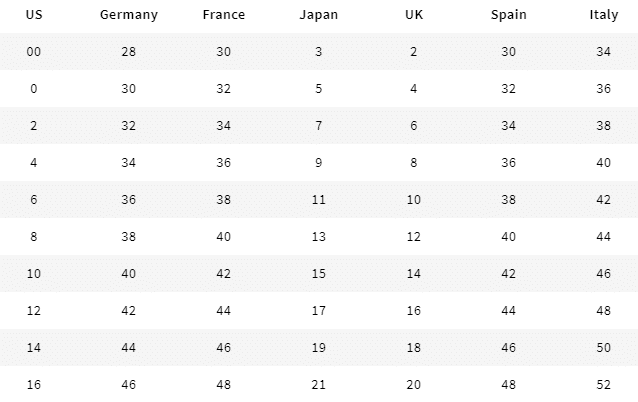Select Japan size 11 cell
The image size is (638, 402).
tap(319, 200)
